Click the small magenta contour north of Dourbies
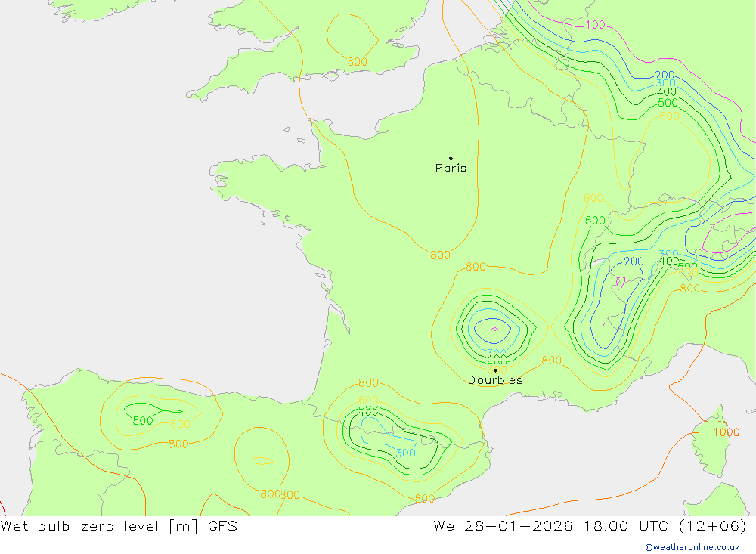 click(494, 329)
